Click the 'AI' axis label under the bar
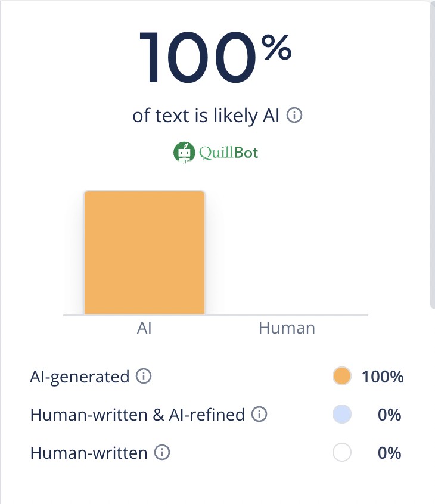435x504 pixels. tap(144, 328)
